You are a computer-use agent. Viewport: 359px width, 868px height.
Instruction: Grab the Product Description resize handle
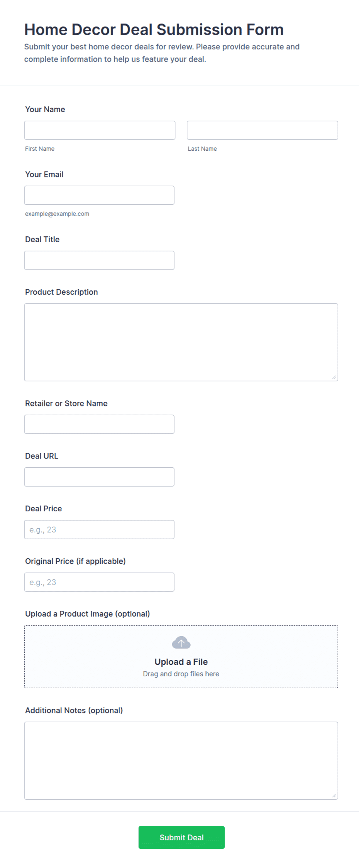point(334,377)
